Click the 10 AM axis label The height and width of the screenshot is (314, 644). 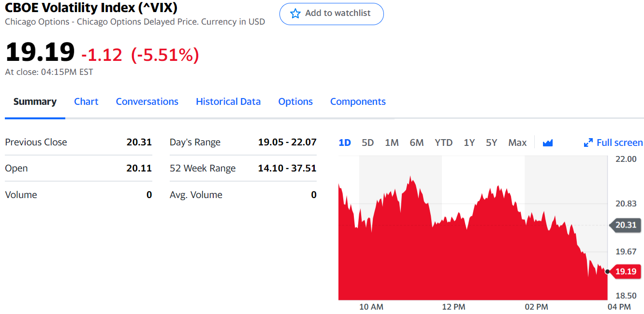[371, 307]
